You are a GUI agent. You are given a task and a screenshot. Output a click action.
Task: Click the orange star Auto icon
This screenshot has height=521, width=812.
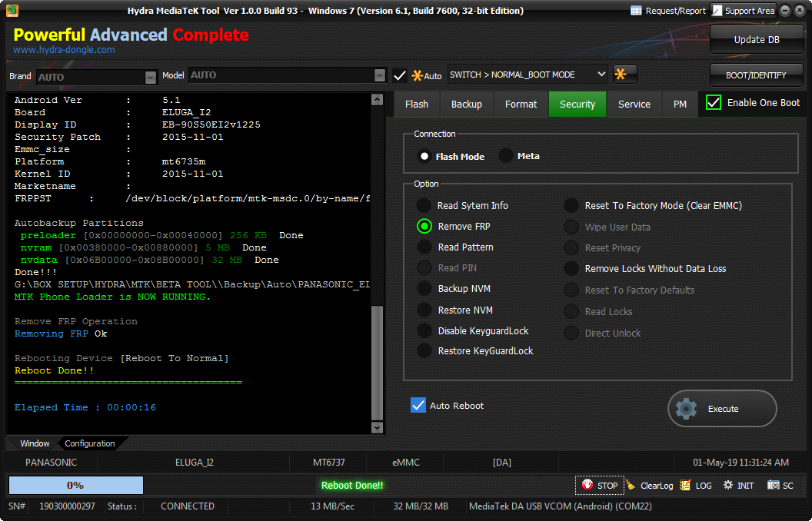[x=417, y=75]
